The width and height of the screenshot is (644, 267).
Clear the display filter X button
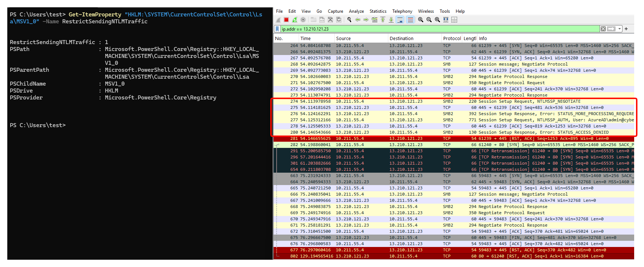pyautogui.click(x=603, y=29)
